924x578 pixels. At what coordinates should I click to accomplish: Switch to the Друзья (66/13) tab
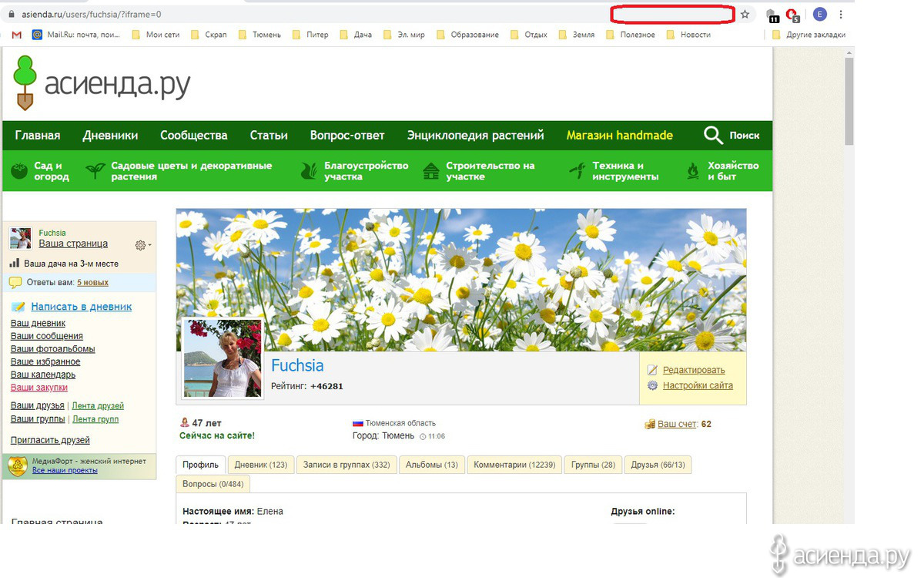[x=658, y=465]
